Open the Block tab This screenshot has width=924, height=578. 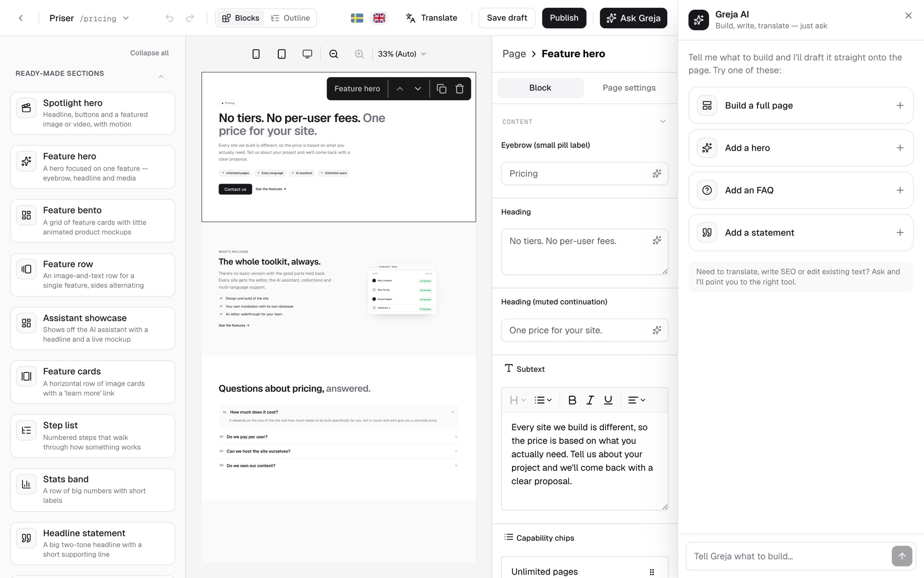tap(540, 88)
